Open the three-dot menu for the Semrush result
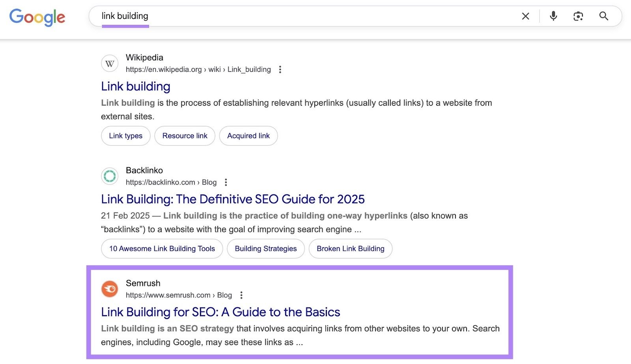The image size is (631, 364). (x=242, y=295)
